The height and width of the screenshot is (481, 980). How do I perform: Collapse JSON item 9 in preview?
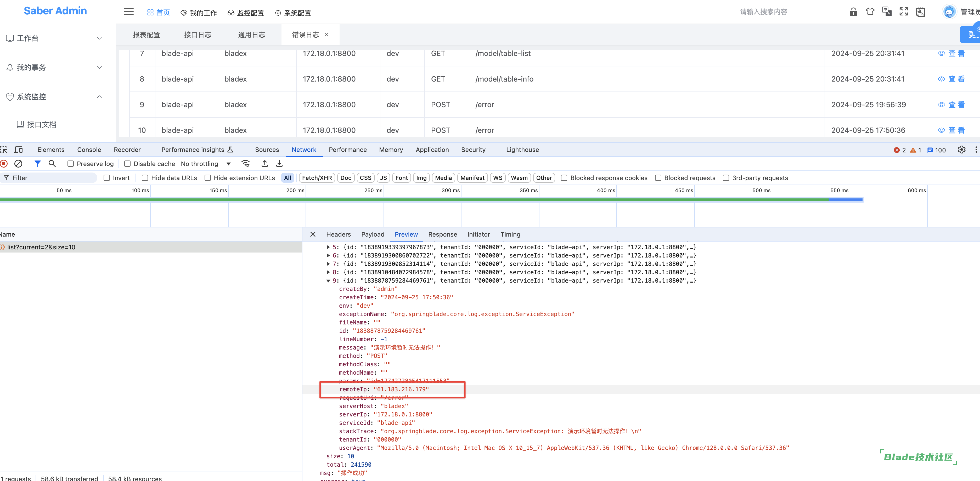pos(328,280)
